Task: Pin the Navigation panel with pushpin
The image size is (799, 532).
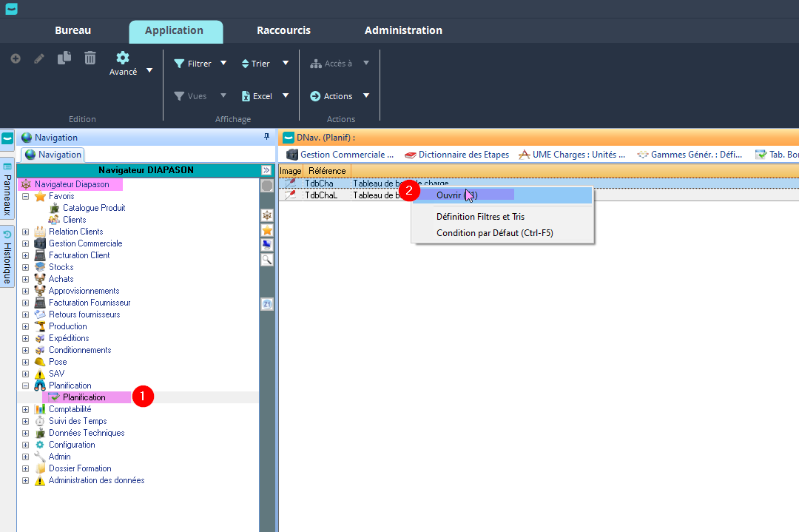Action: click(266, 137)
